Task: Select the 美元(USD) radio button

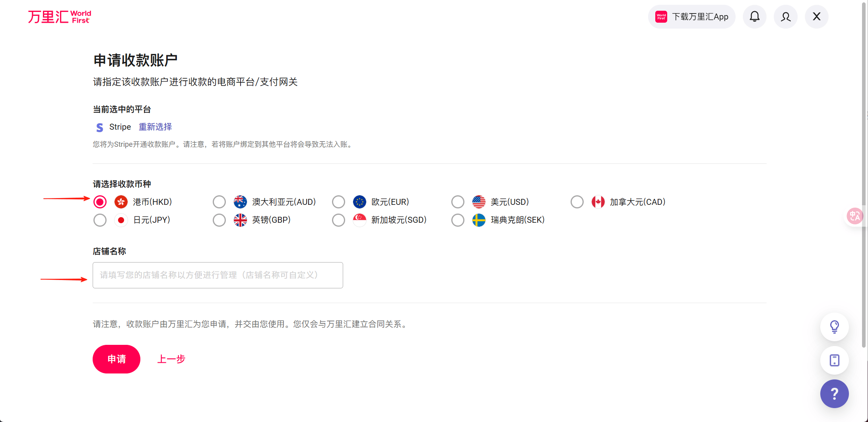Action: pyautogui.click(x=458, y=202)
